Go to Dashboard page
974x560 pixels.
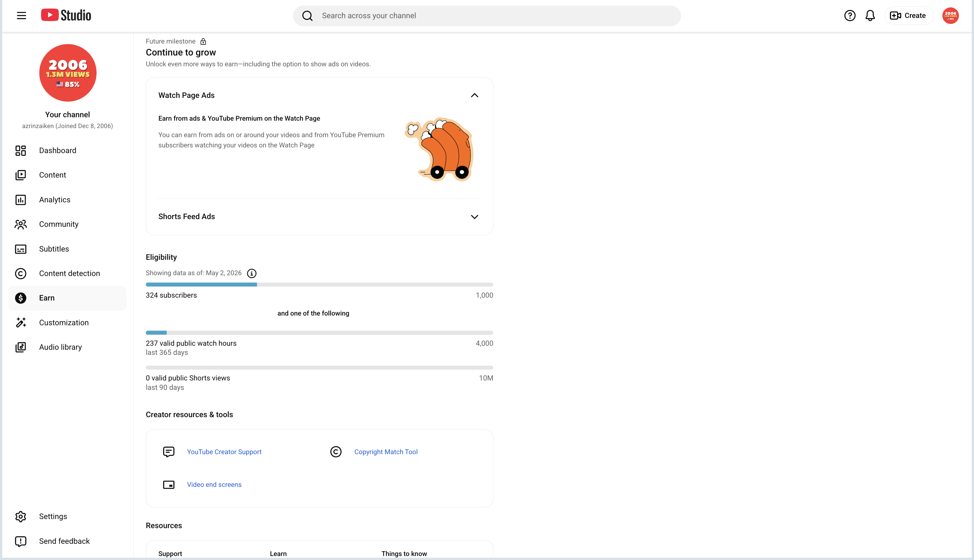pos(68,150)
